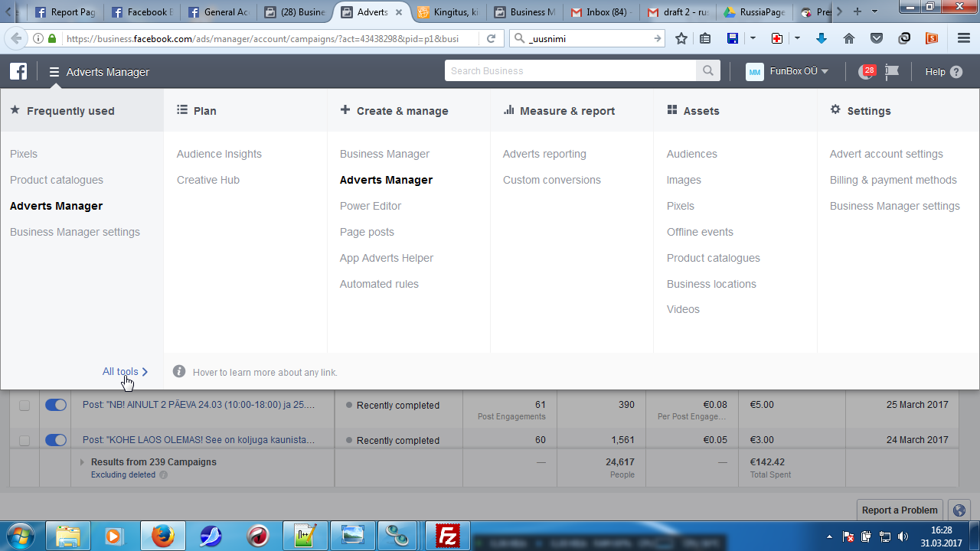This screenshot has width=980, height=551.
Task: Open Business locations under Assets
Action: tap(711, 284)
